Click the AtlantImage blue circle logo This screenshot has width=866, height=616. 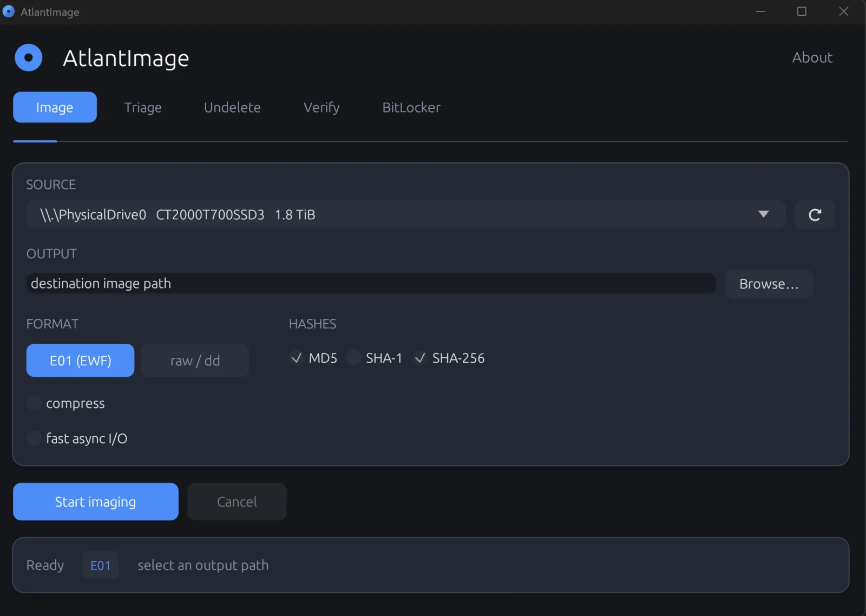coord(29,57)
